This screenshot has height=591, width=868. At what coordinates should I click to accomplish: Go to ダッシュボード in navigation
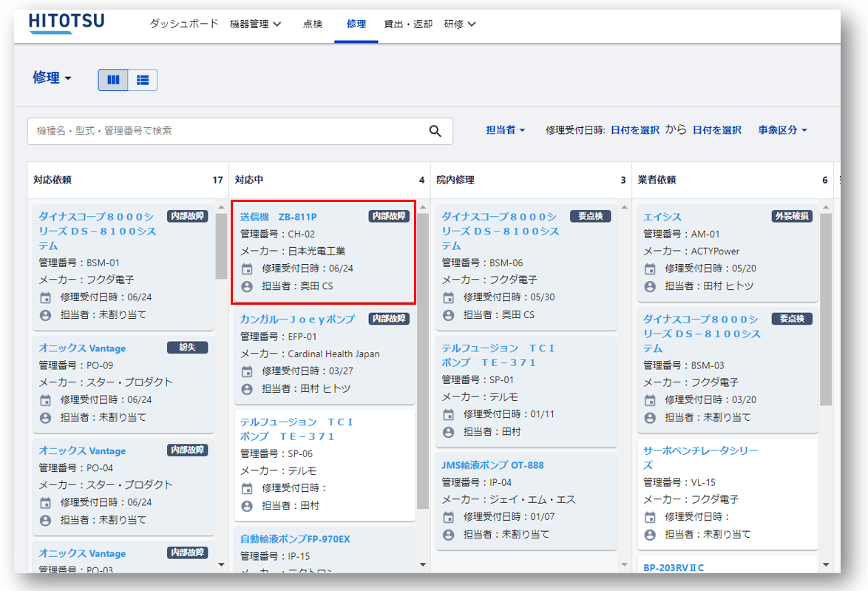click(x=184, y=24)
